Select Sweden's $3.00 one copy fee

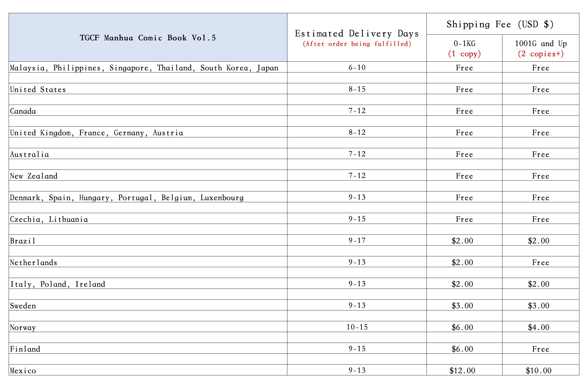point(462,306)
